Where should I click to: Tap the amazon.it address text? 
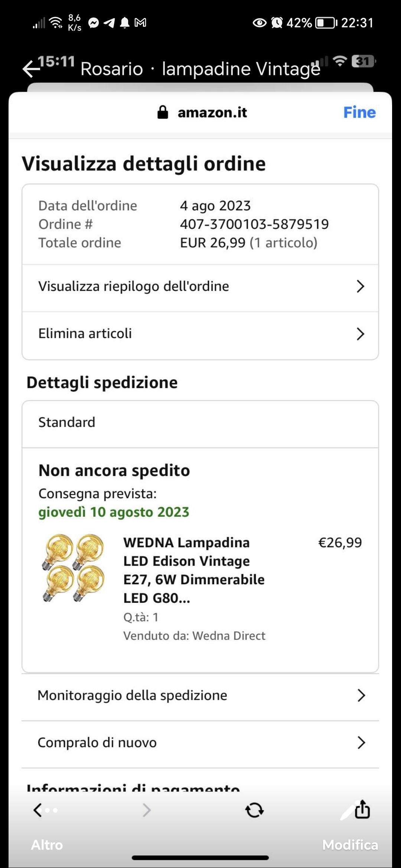(212, 112)
